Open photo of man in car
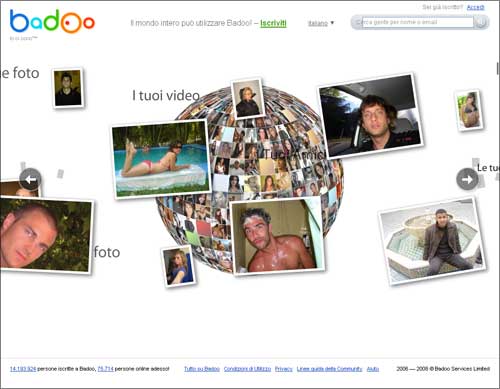The image size is (500, 389). coord(371,115)
